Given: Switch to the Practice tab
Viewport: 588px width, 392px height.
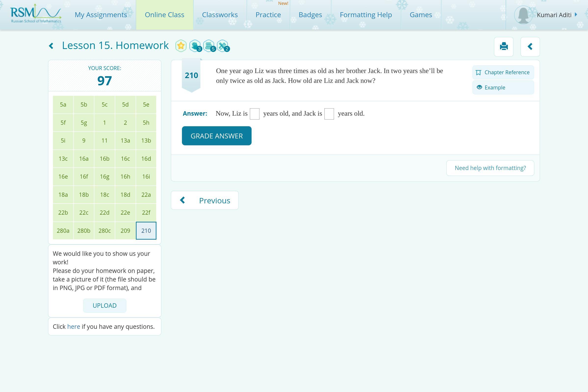Looking at the screenshot, I should point(268,15).
